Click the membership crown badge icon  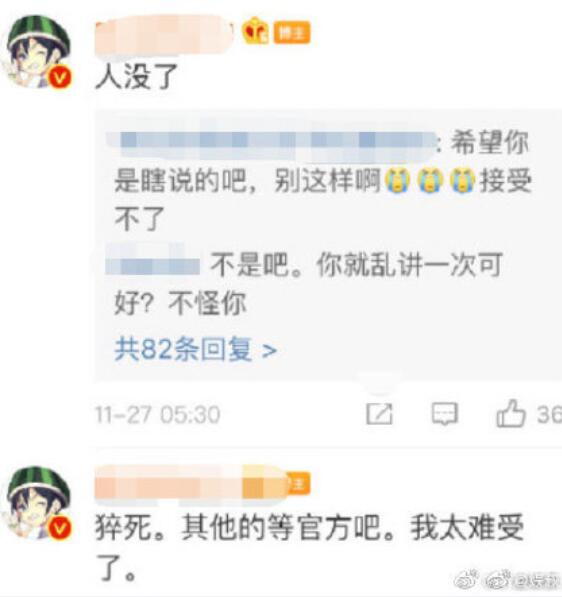255,32
